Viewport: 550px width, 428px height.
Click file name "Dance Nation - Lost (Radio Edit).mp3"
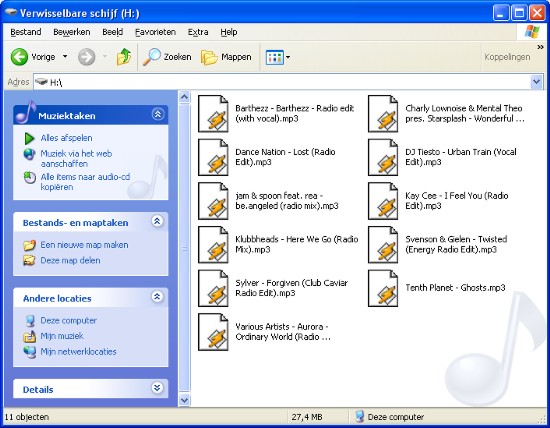(x=285, y=157)
